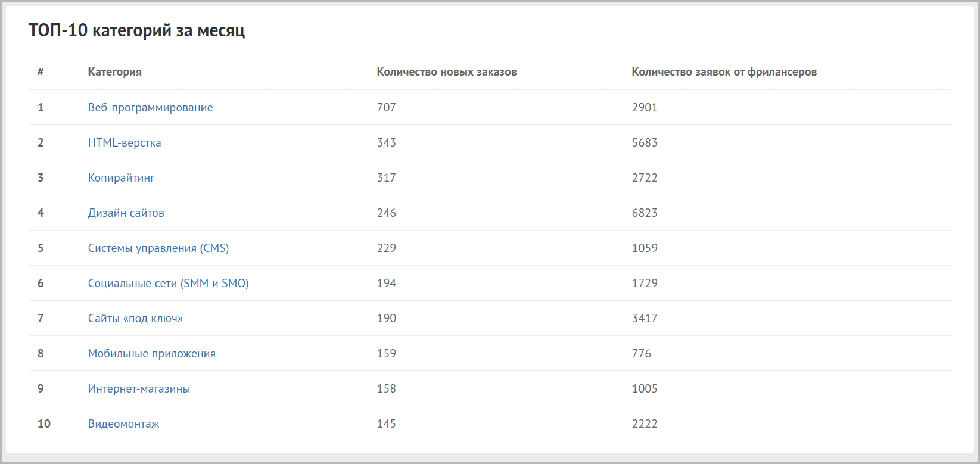Click the Количество новых заказов column header

point(446,72)
